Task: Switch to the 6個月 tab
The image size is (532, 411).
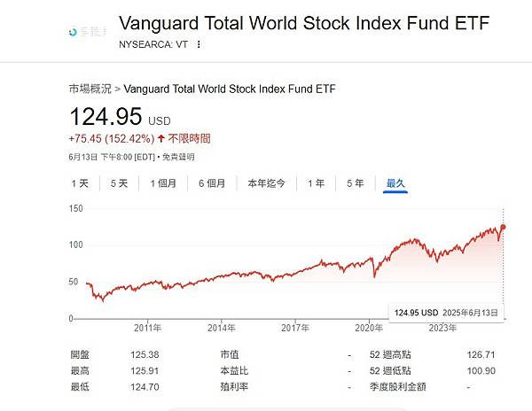Action: click(212, 183)
